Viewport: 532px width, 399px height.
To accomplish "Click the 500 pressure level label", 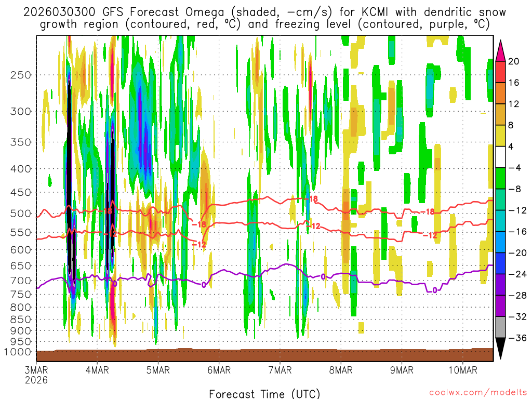I will click(x=21, y=214).
